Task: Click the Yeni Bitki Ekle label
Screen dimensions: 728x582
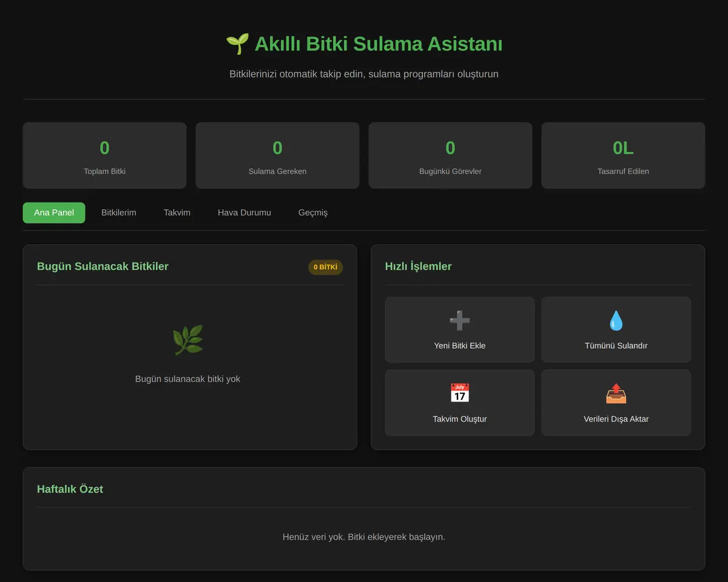Action: (x=460, y=346)
